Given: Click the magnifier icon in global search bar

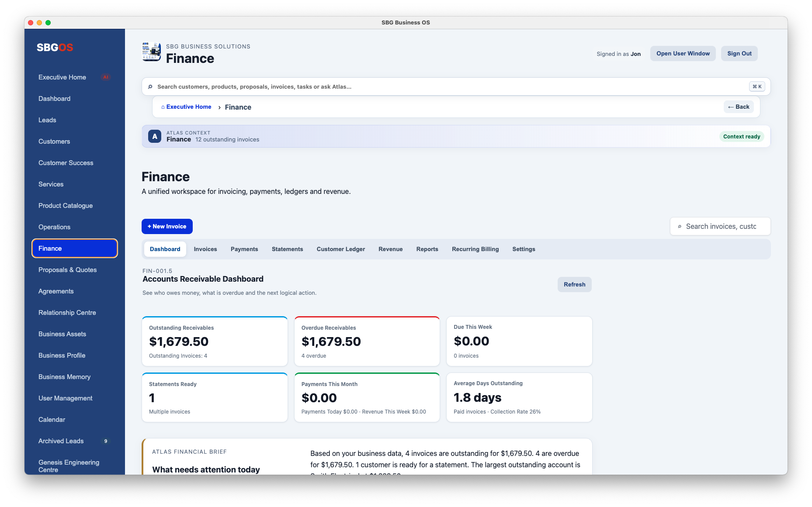Looking at the screenshot, I should tap(150, 87).
